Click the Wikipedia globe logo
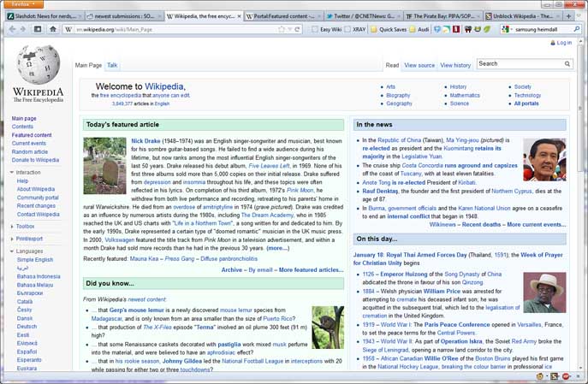The width and height of the screenshot is (588, 384). [38, 64]
